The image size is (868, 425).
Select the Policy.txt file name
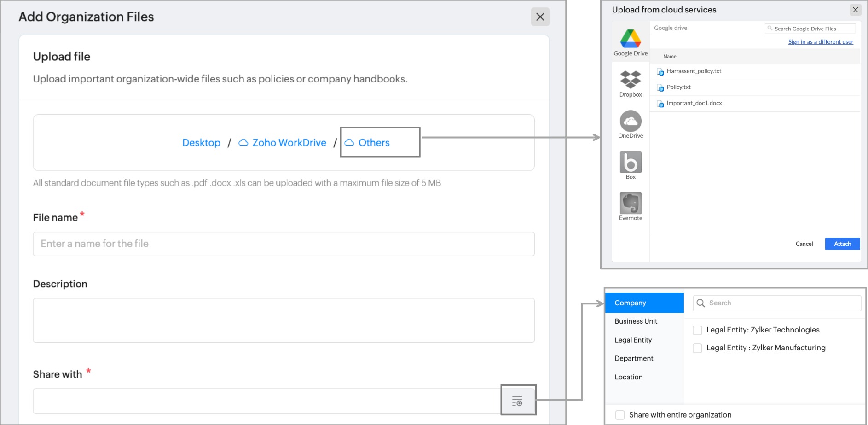[679, 87]
